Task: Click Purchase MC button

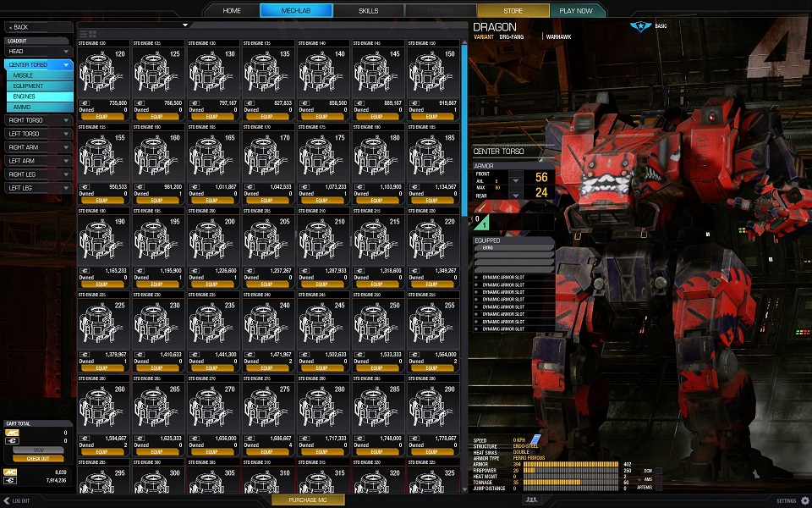Action: [308, 500]
